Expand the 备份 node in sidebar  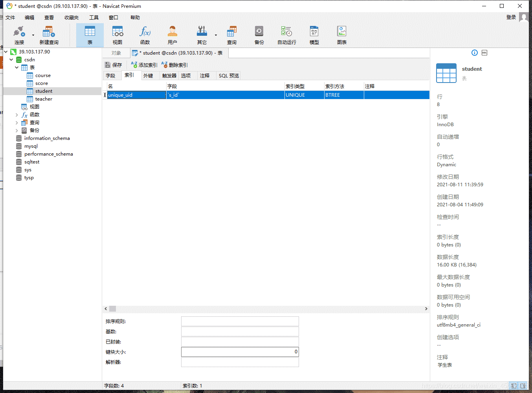[17, 130]
